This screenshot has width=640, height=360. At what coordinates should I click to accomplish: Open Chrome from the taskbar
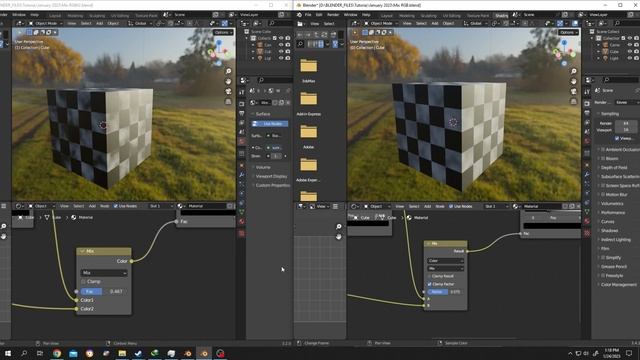pyautogui.click(x=57, y=353)
